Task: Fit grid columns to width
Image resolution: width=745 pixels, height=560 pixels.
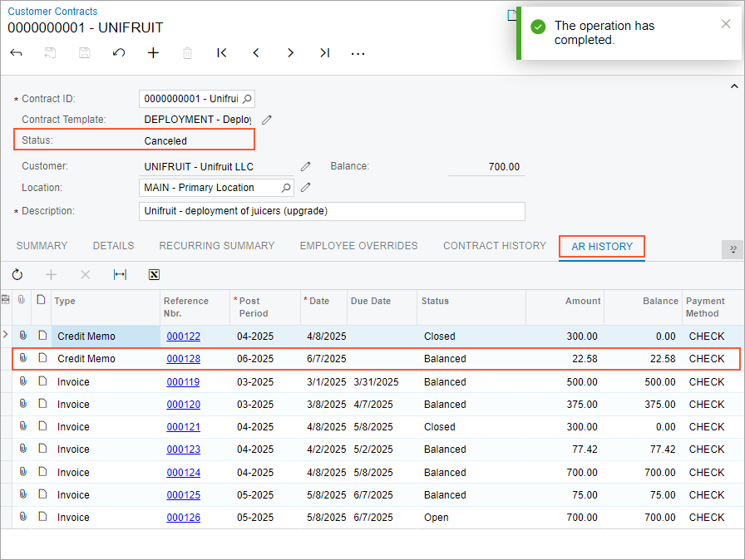Action: pos(120,274)
